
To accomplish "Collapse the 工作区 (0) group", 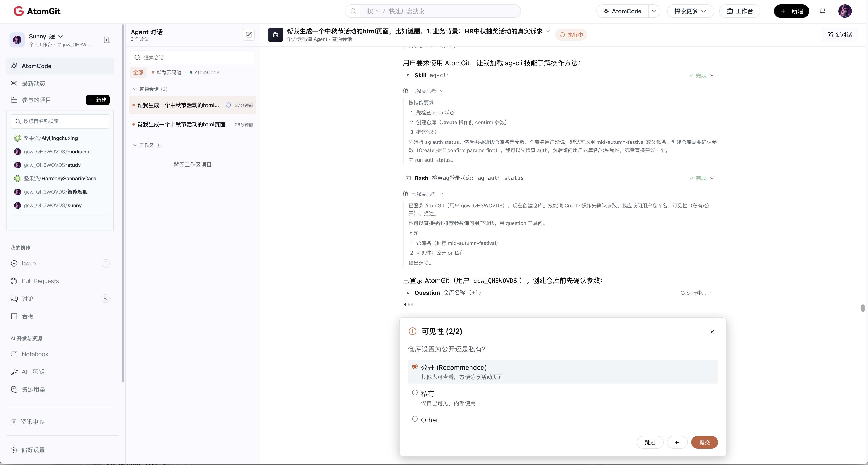I will pos(135,145).
